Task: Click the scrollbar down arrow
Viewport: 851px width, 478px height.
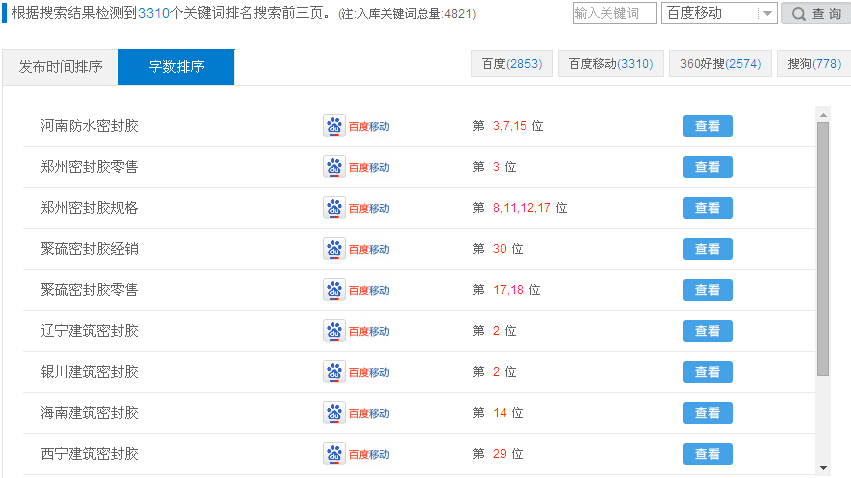Action: (823, 468)
